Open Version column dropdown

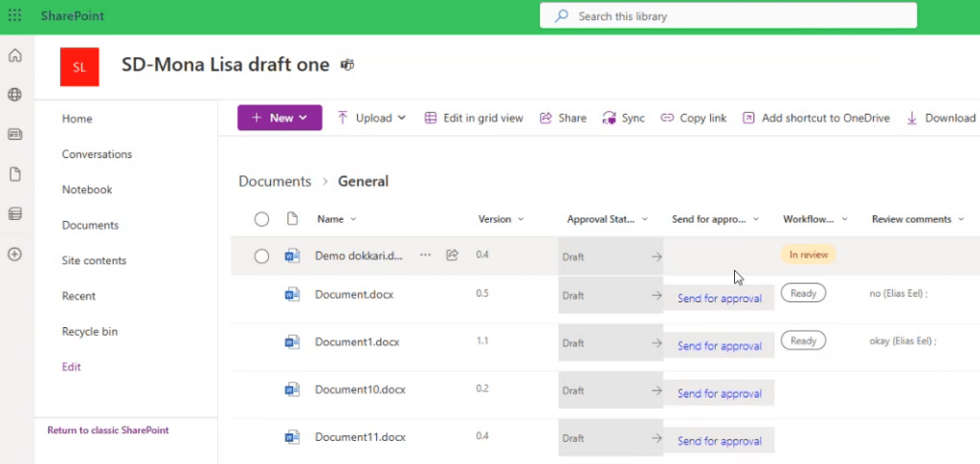[521, 219]
